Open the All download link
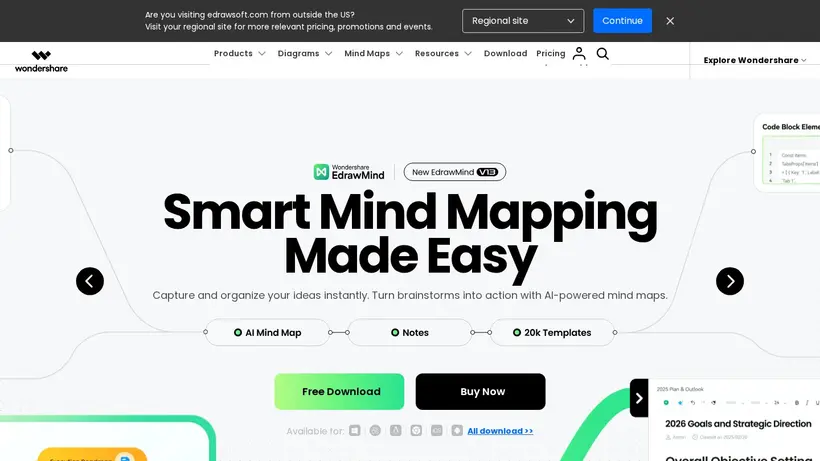The image size is (820, 461). [500, 431]
